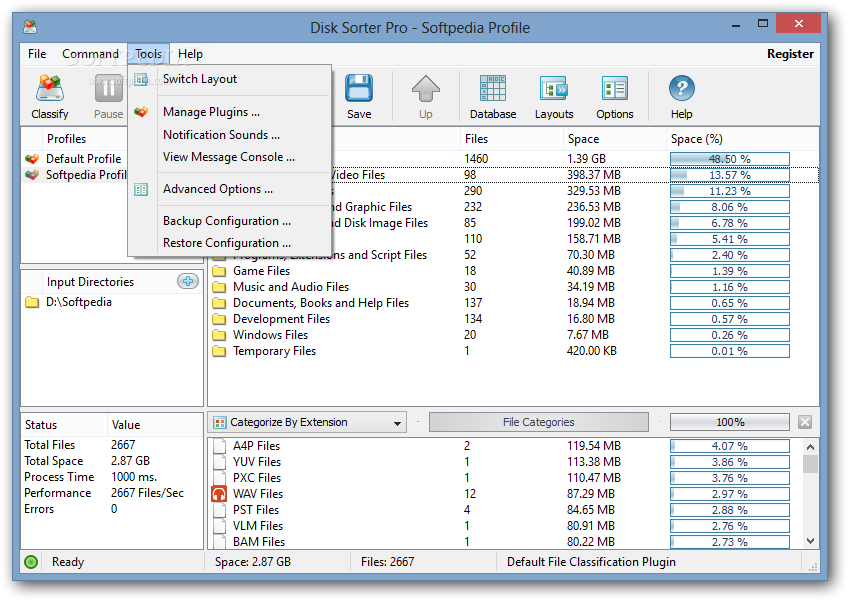Click the extensions list scrollbar thumb
Screen dimensions: 848x601
[810, 464]
